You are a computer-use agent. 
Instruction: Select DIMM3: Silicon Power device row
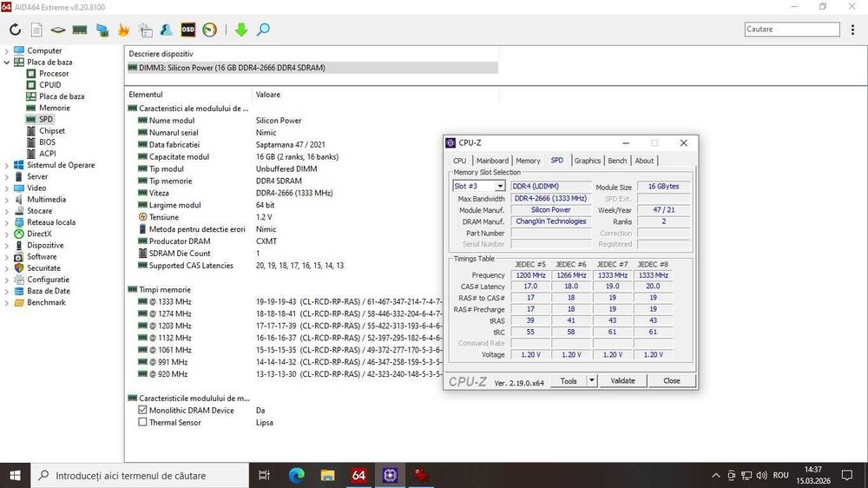coord(312,68)
